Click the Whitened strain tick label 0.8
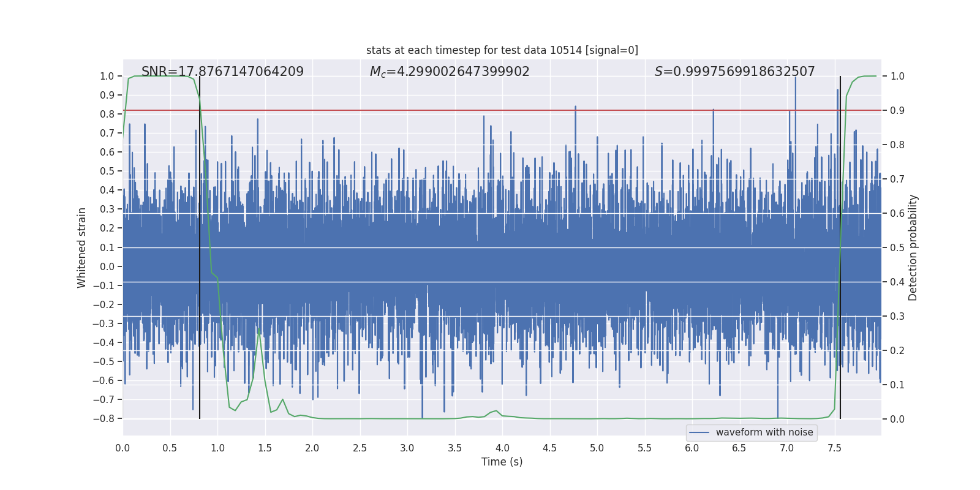This screenshot has height=490, width=980. 107,115
